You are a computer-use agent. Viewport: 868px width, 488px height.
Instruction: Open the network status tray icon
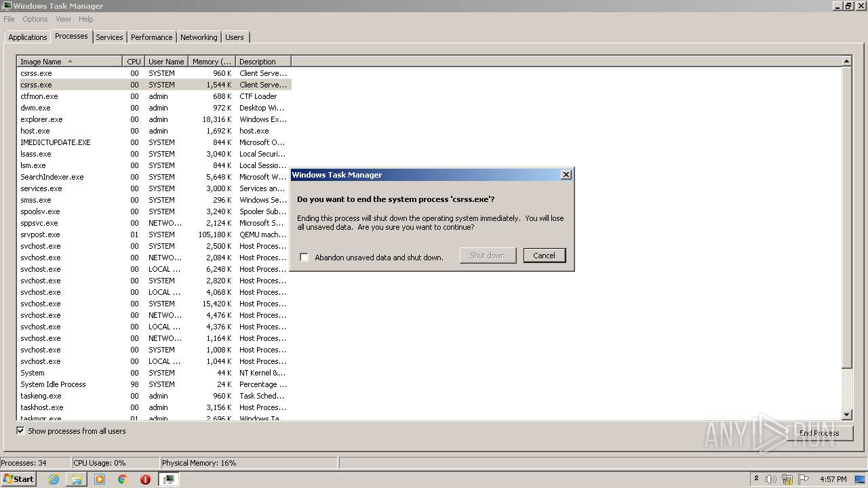coord(787,479)
